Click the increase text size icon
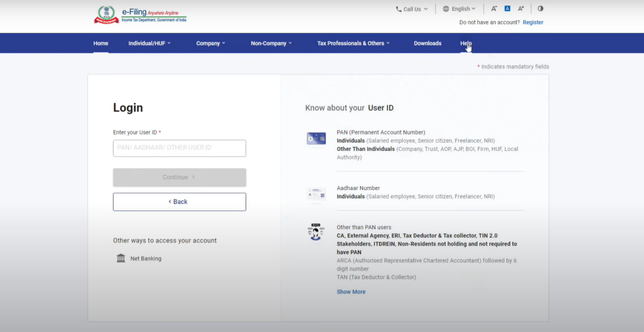This screenshot has width=644, height=332. pyautogui.click(x=521, y=8)
